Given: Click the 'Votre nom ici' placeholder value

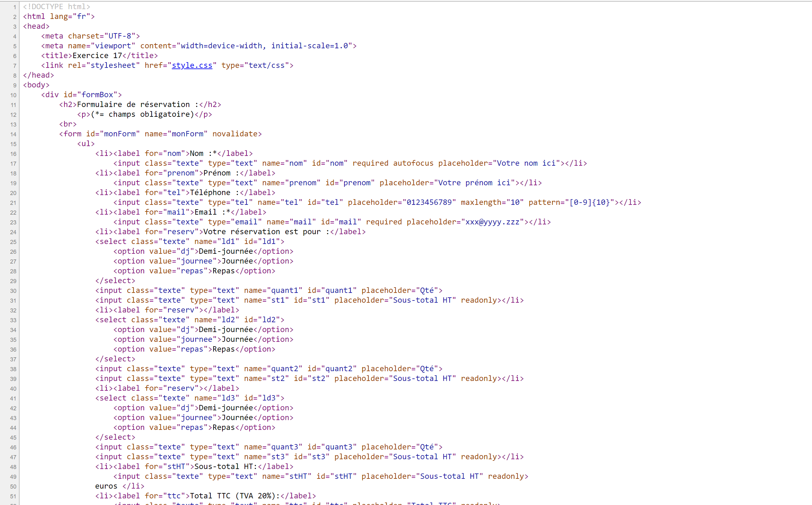Looking at the screenshot, I should coord(526,163).
